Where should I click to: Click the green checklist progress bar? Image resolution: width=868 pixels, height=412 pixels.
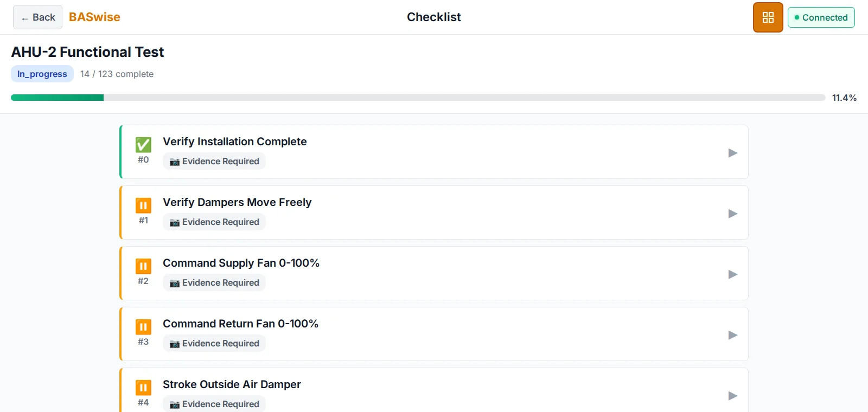(x=418, y=98)
